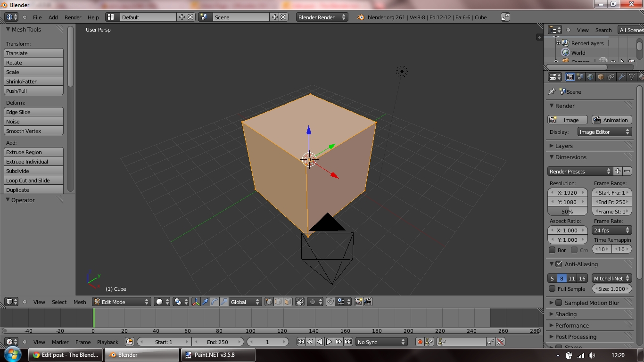Screen dimensions: 644x362
Task: Enable the record (auto keyframe) button in timeline
Action: pyautogui.click(x=420, y=342)
